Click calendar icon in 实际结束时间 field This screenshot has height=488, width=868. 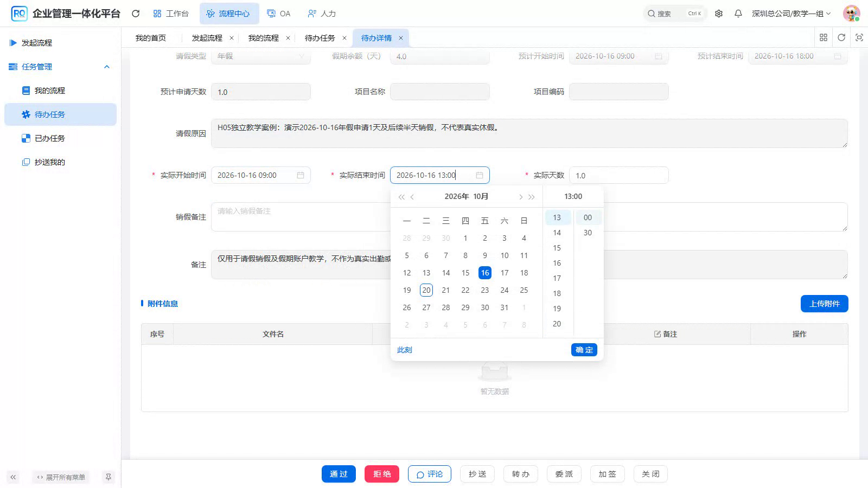[x=480, y=175]
